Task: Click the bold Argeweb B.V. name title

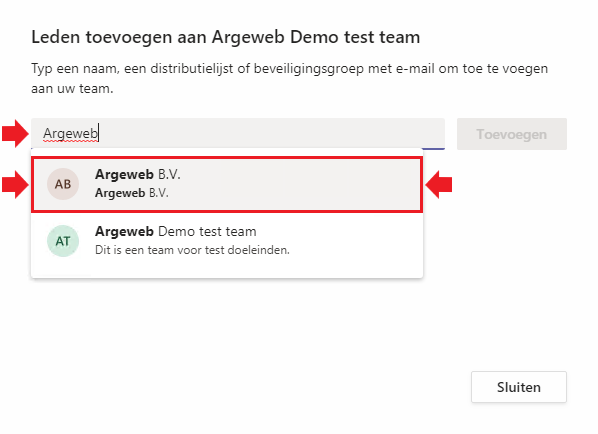Action: [138, 174]
